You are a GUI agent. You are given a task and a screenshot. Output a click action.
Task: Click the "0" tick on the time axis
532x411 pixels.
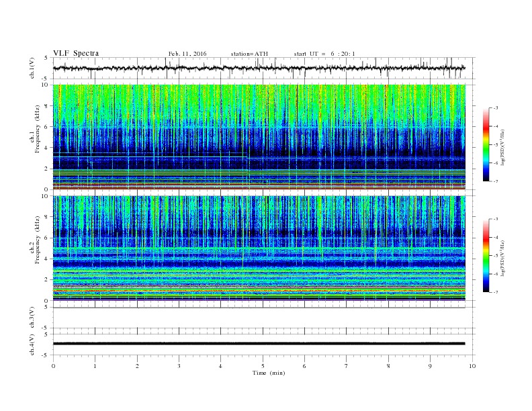[x=53, y=366]
